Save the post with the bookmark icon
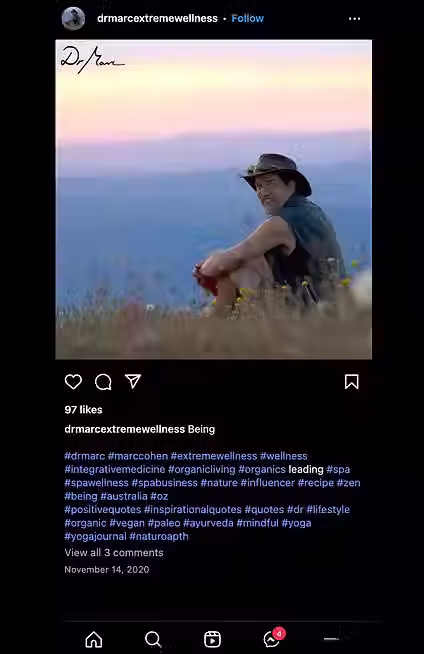 coord(351,382)
